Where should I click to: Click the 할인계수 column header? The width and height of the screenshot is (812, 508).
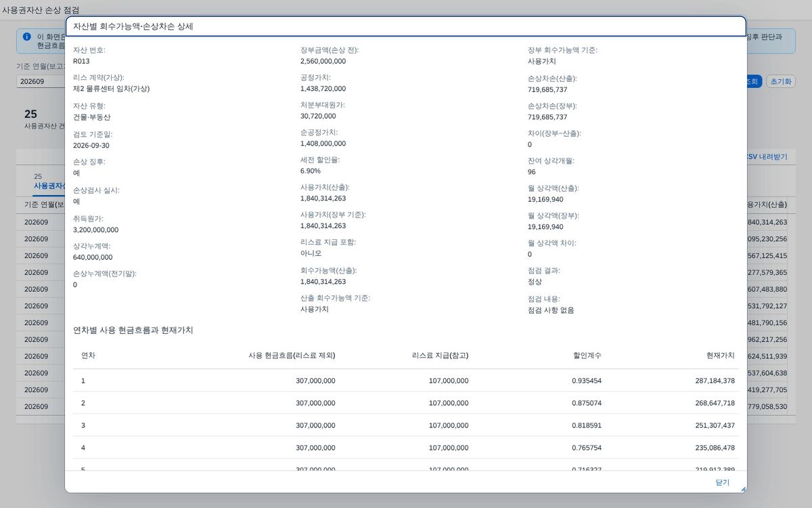587,355
